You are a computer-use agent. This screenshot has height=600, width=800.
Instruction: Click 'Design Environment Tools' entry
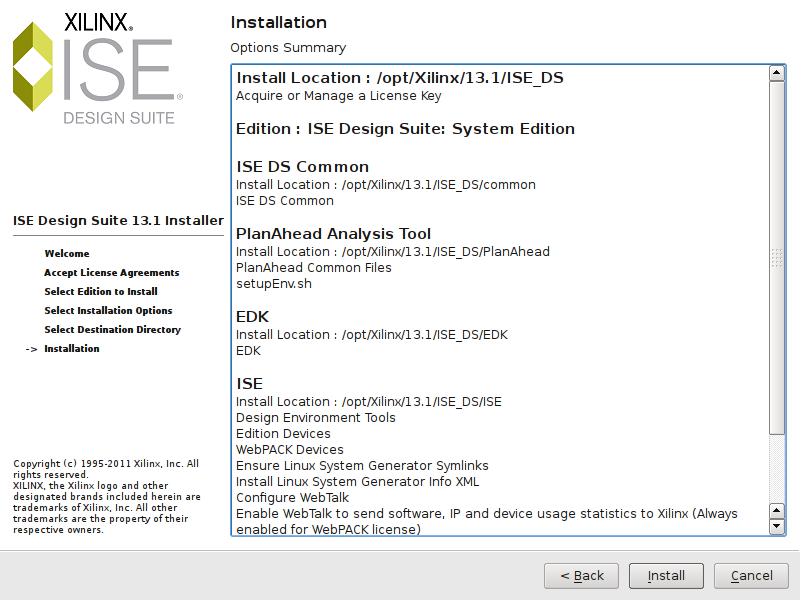click(x=316, y=418)
